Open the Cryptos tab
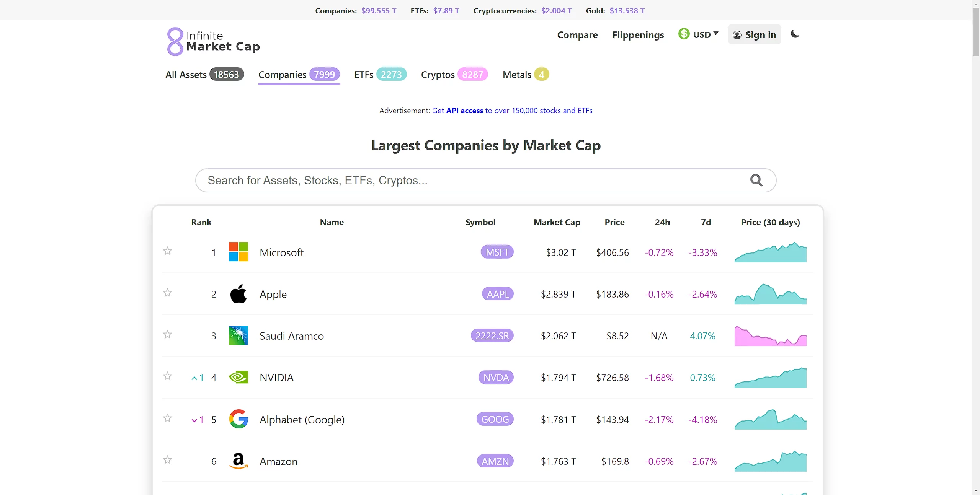The height and width of the screenshot is (495, 980). [x=454, y=75]
